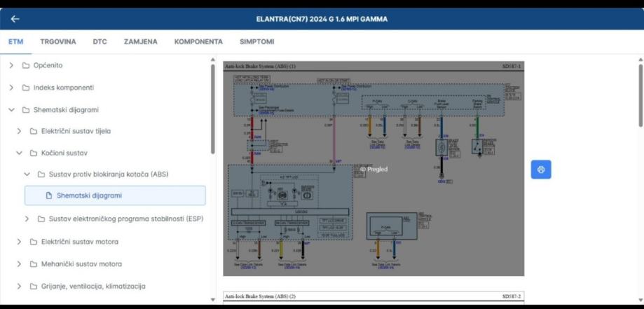The image size is (644, 309).
Task: Expand the Električni sustav motora chevron
Action: pos(19,242)
